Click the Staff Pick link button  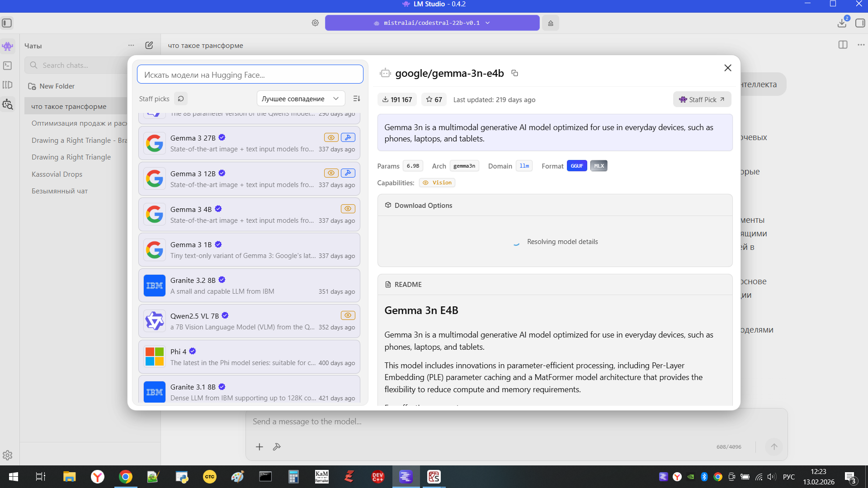[702, 99]
